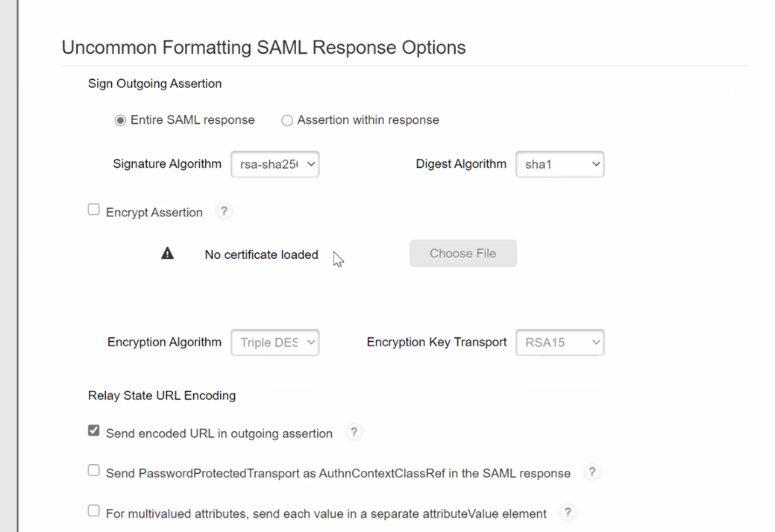Click the Choose File button

click(x=462, y=254)
